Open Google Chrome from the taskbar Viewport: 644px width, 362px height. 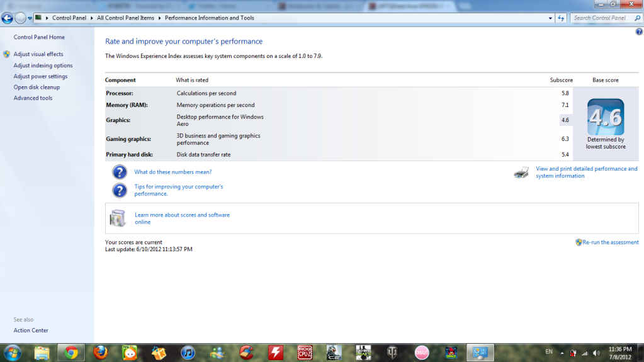point(71,353)
